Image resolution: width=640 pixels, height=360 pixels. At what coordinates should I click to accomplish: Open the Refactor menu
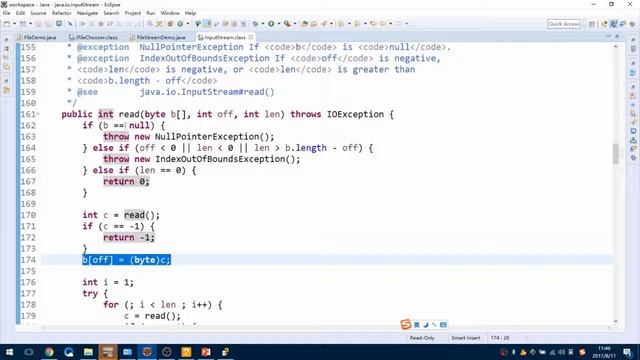[62, 13]
